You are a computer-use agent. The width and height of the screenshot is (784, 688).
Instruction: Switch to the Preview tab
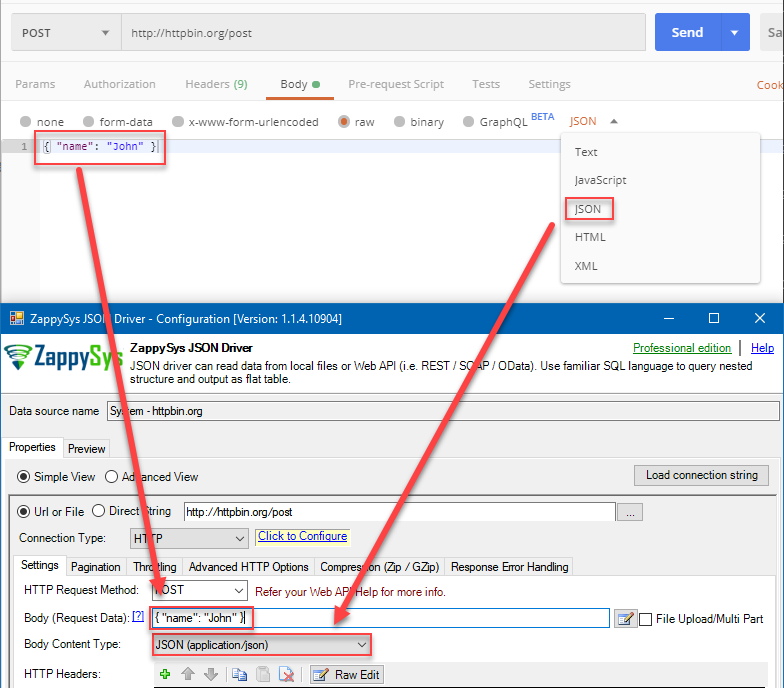[86, 448]
